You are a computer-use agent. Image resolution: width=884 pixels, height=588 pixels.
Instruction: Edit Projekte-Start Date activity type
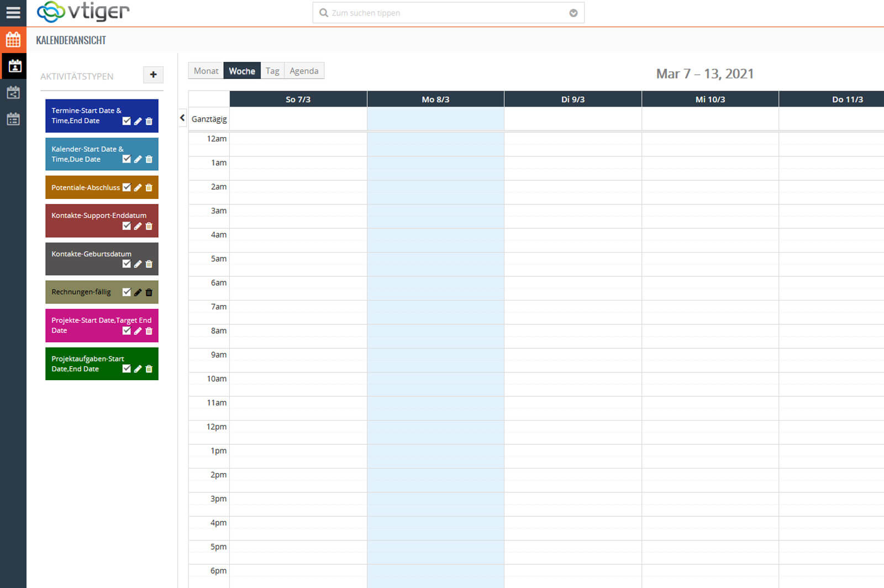(x=138, y=331)
